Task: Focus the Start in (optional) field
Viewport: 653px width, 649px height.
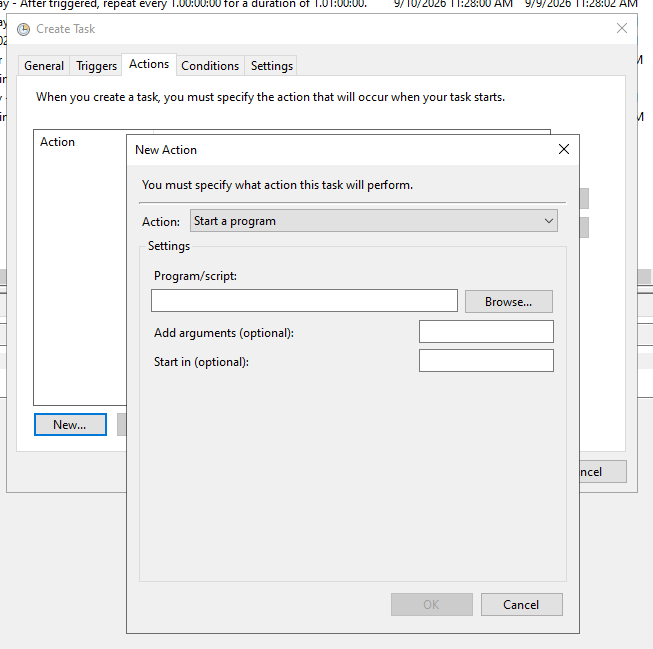Action: pyautogui.click(x=486, y=361)
